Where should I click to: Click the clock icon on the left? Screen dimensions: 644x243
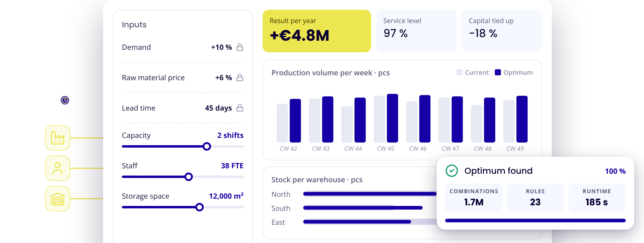65,100
